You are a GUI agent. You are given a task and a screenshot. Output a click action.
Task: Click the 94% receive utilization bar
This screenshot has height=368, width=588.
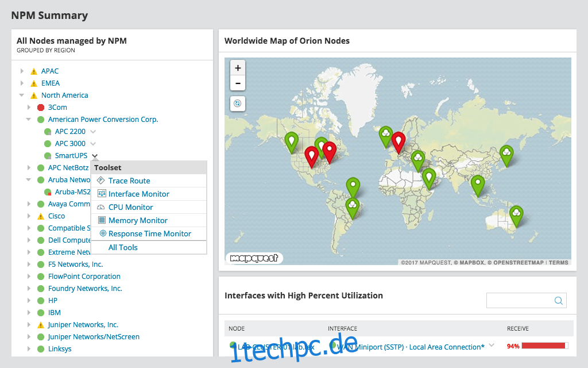pyautogui.click(x=544, y=346)
